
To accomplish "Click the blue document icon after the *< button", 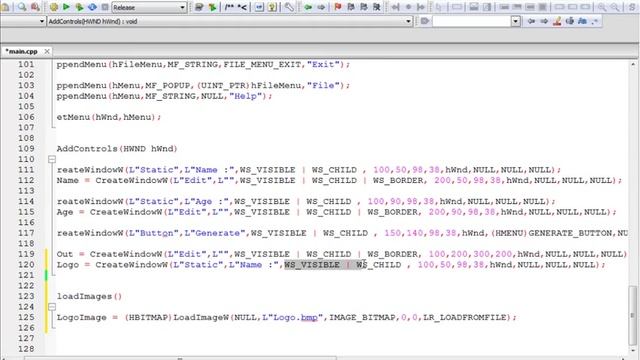I will tap(259, 7).
